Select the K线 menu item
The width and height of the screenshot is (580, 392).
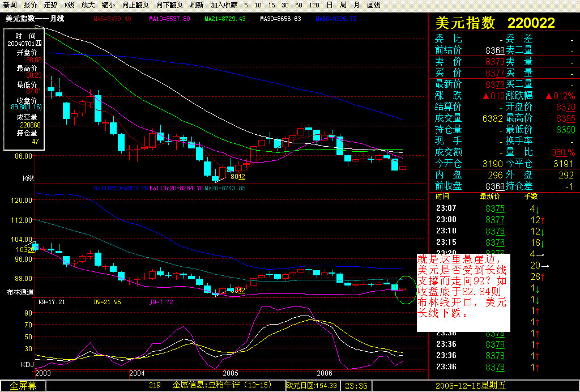69,5
